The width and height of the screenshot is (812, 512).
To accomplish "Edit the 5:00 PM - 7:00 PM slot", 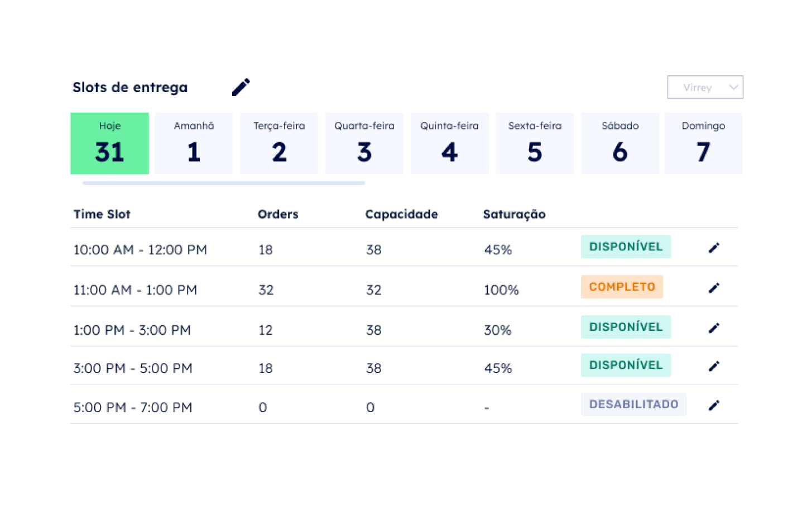I will (714, 405).
